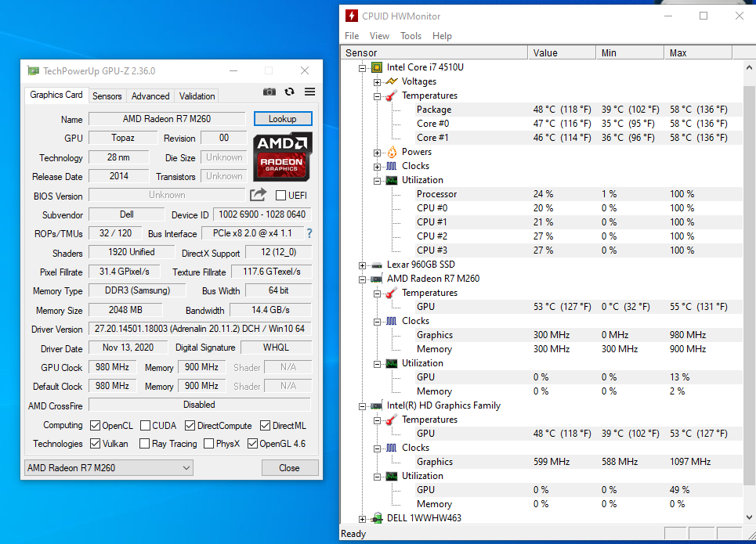Screen dimensions: 756x544
Task: Open the HWMonitor Tools menu
Action: coord(411,36)
